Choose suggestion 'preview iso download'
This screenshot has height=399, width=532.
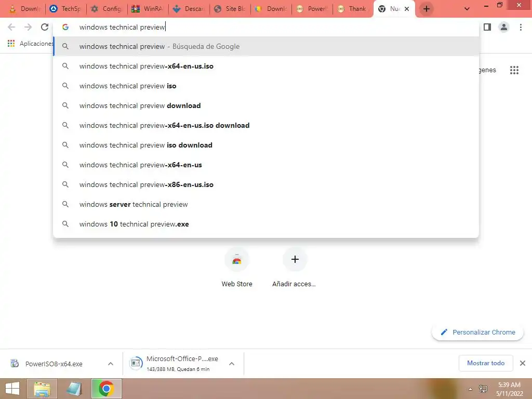(266, 145)
